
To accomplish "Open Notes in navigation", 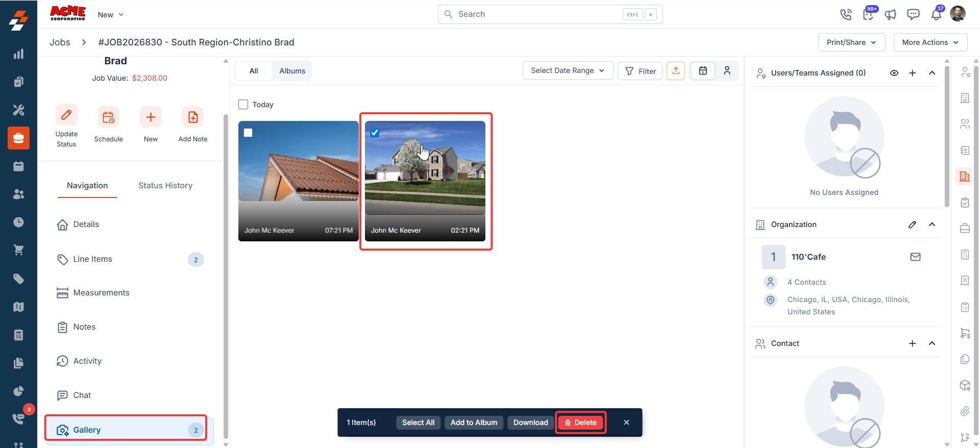I will coord(129,327).
